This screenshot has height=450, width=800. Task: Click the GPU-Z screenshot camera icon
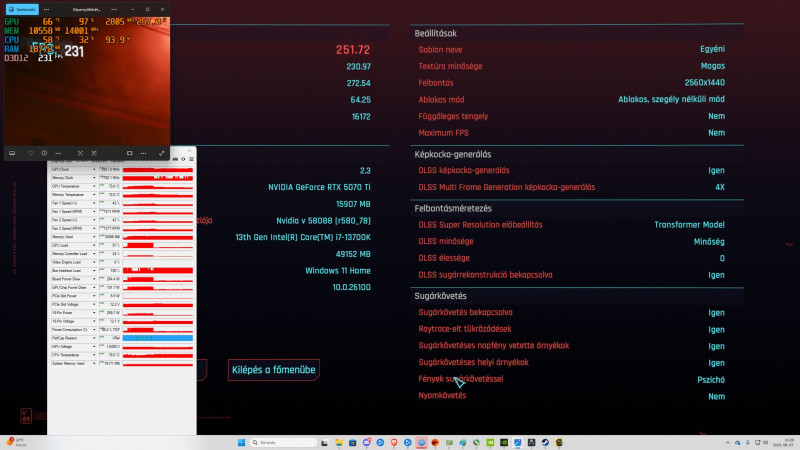click(176, 159)
